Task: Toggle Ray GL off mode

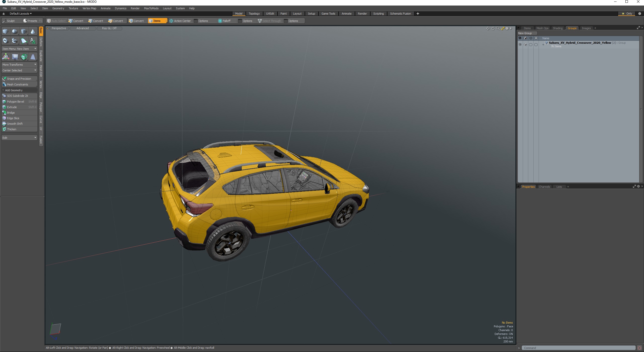Action: [x=108, y=28]
